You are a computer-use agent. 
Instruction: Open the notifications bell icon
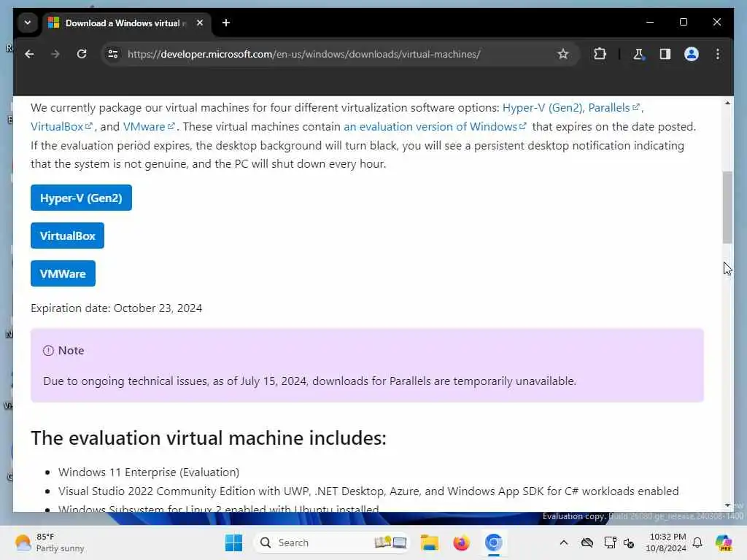coord(697,542)
